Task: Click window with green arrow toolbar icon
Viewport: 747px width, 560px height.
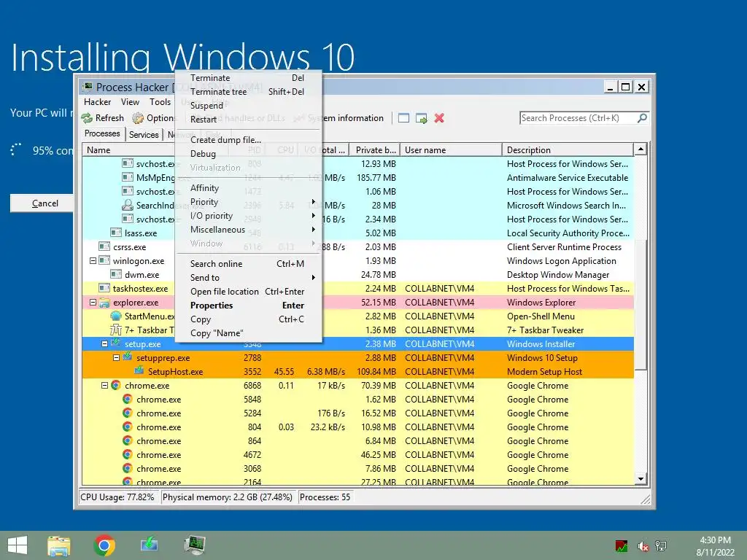Action: pos(421,118)
